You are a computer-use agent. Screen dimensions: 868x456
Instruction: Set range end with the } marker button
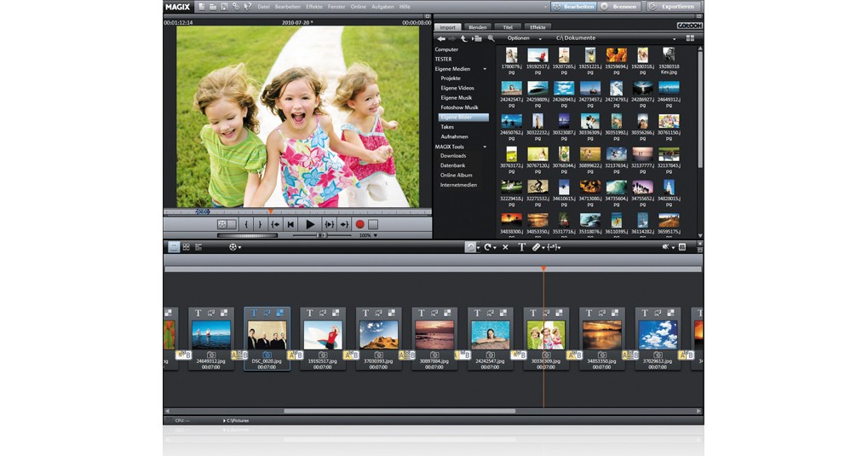coord(260,224)
